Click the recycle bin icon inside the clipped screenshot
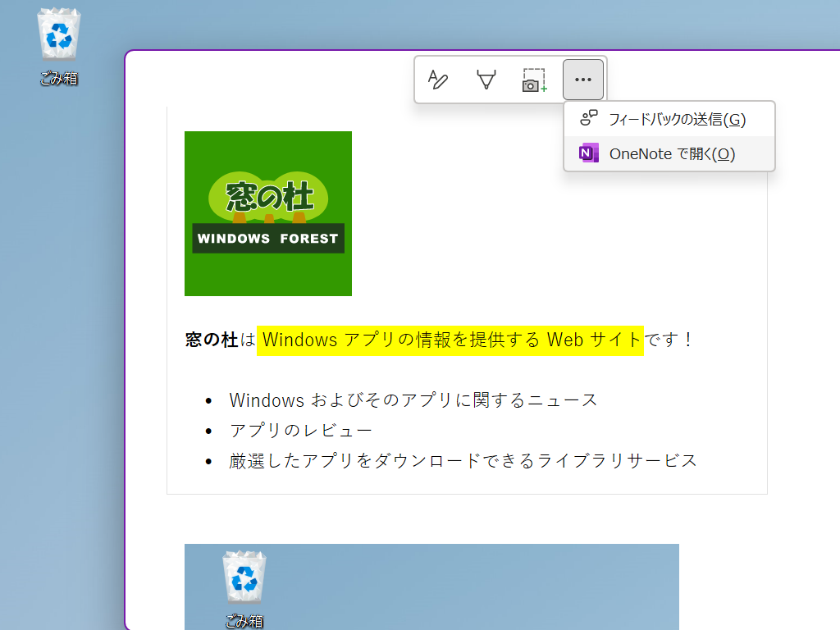 [x=244, y=576]
